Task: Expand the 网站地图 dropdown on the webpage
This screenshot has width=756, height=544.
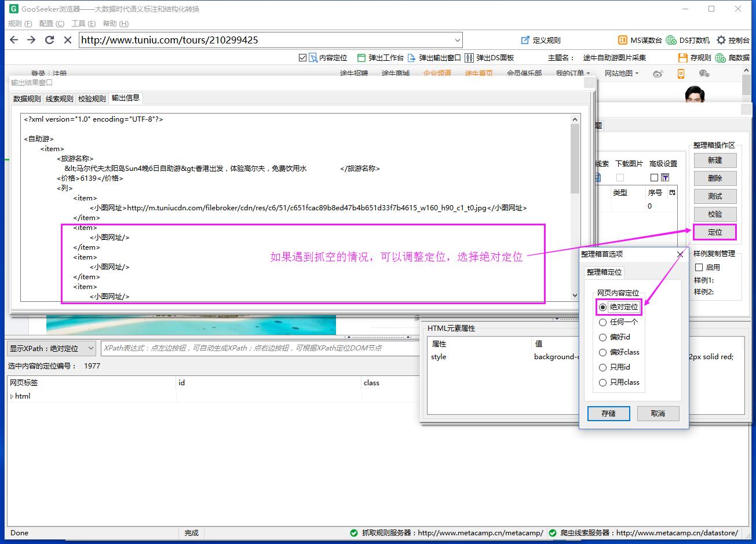Action: (622, 74)
